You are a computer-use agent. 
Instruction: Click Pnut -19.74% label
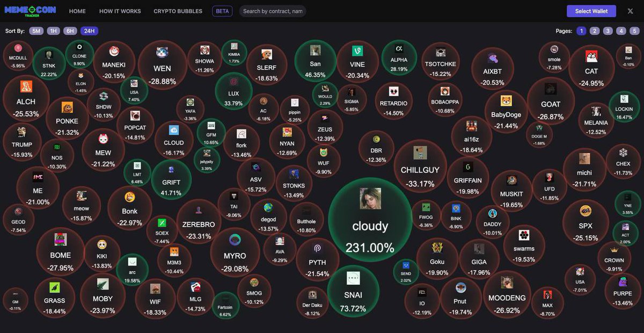460,307
